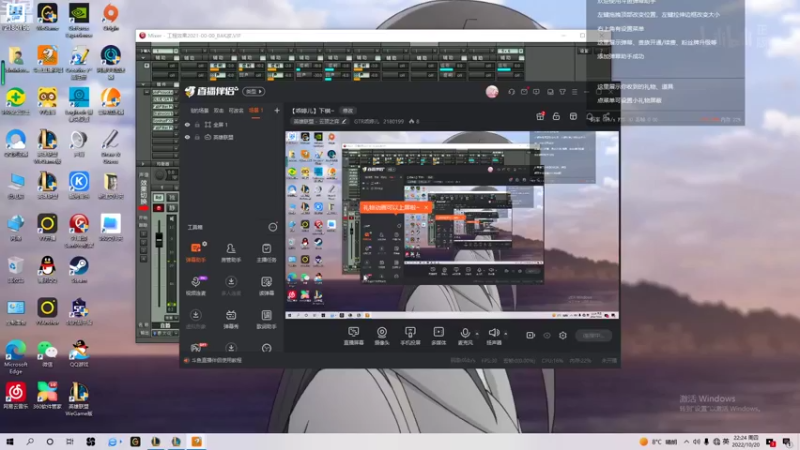Open the taskbar clock and date

click(x=745, y=442)
